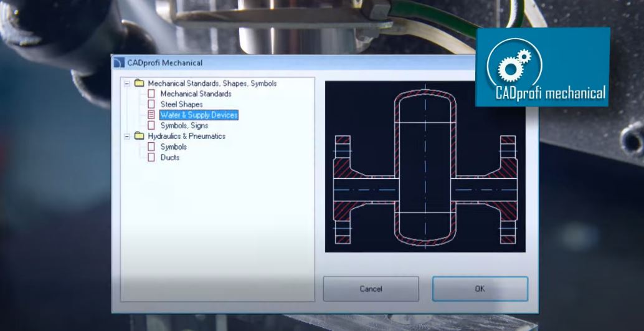Collapse the Hydraulics & Pneumatics tree node
644x331 pixels.
(127, 136)
